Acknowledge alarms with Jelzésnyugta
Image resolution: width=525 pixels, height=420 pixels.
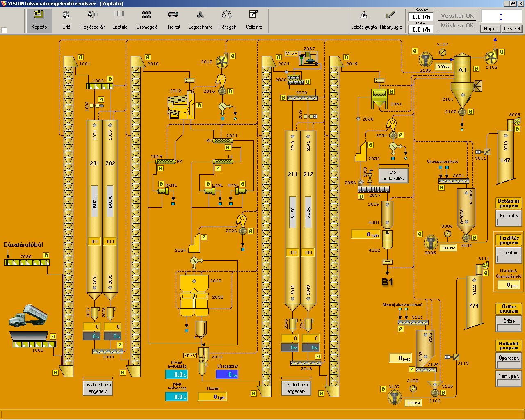coord(364,20)
